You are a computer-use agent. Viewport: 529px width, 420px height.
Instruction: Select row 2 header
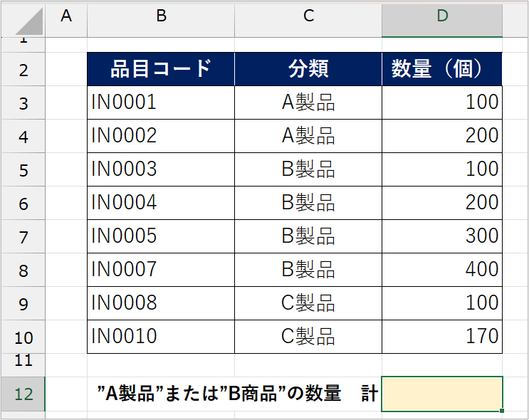[23, 69]
